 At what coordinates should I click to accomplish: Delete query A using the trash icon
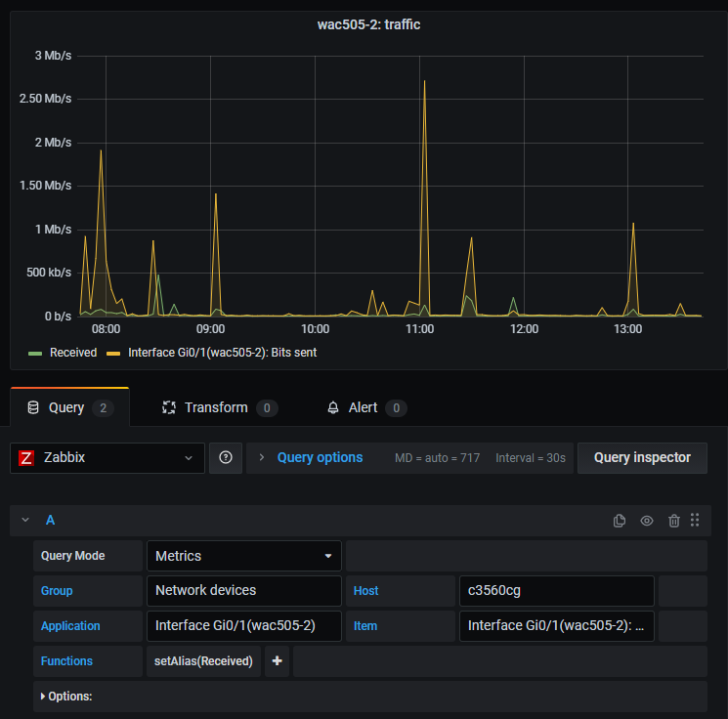tap(673, 521)
